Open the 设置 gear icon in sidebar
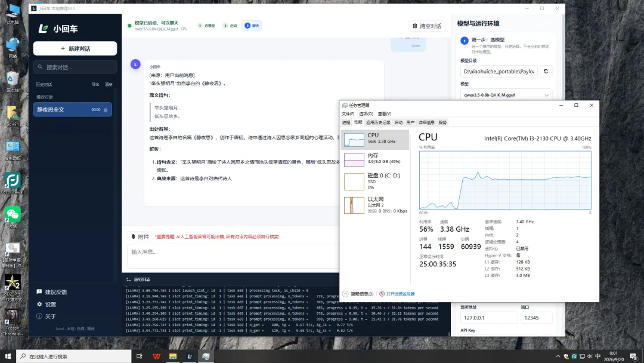The image size is (644, 363). tap(39, 304)
